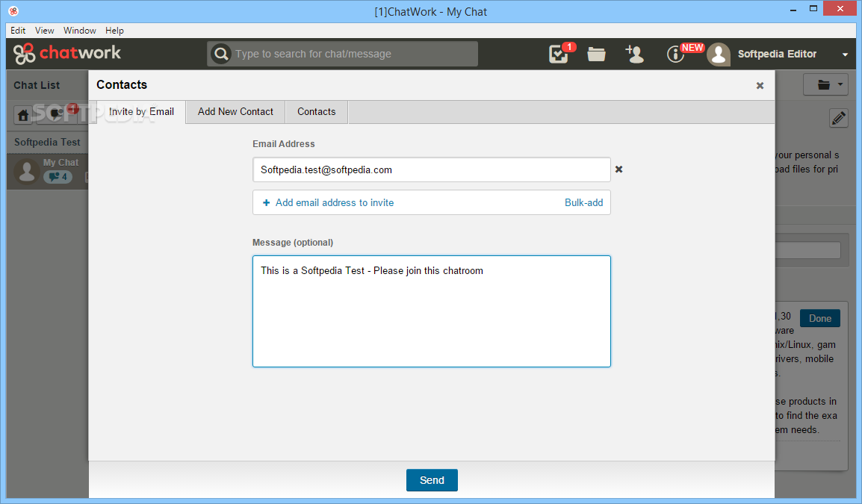Click the unread count badge showing 4

(x=58, y=177)
